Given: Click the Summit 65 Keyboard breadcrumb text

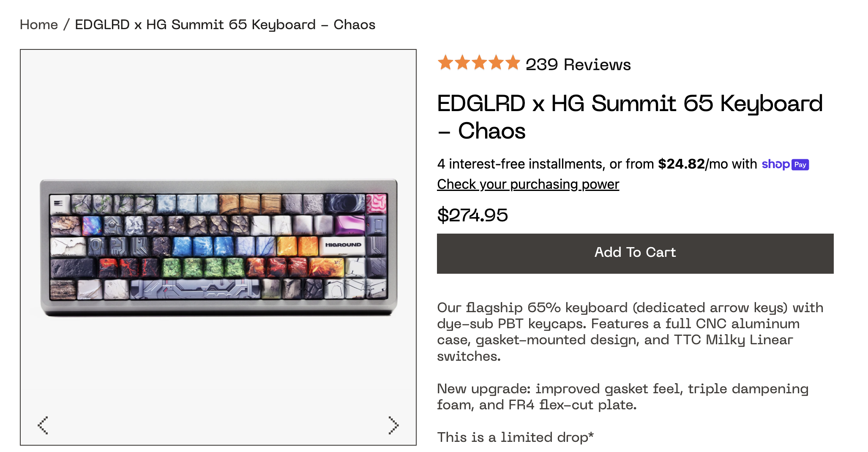Looking at the screenshot, I should pos(225,25).
